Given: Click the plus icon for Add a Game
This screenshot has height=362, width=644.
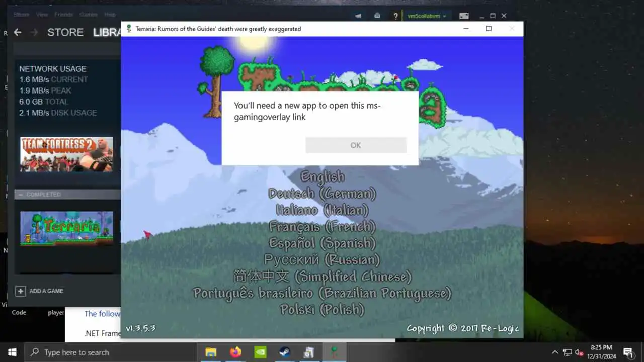Looking at the screenshot, I should pos(20,291).
